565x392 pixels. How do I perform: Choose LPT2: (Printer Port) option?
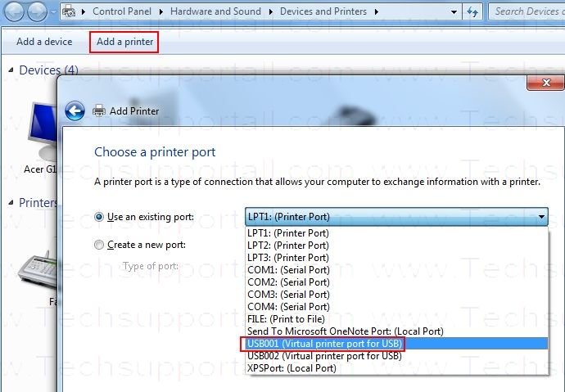click(x=396, y=246)
